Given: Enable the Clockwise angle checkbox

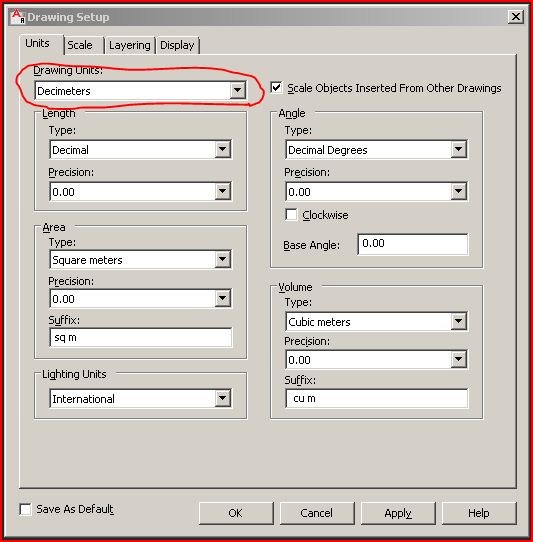Looking at the screenshot, I should pos(291,214).
